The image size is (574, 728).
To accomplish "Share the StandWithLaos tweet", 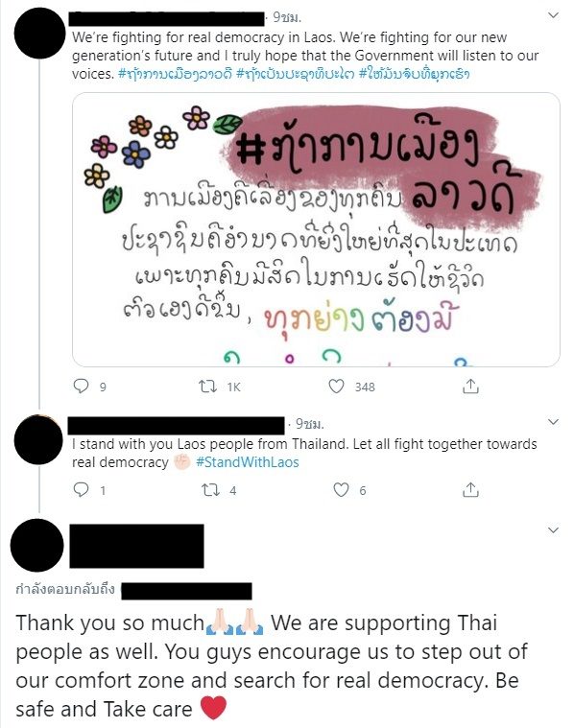I will click(470, 489).
